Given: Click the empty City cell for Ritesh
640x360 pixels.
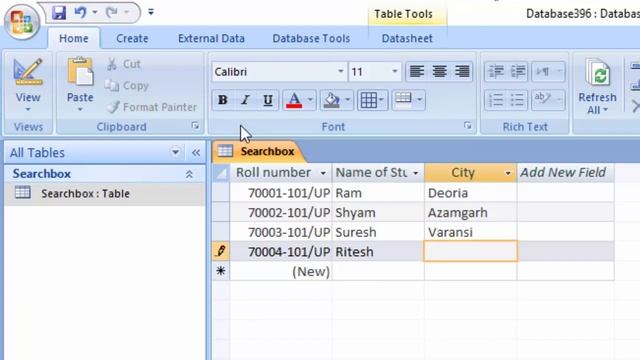Looking at the screenshot, I should pyautogui.click(x=470, y=251).
